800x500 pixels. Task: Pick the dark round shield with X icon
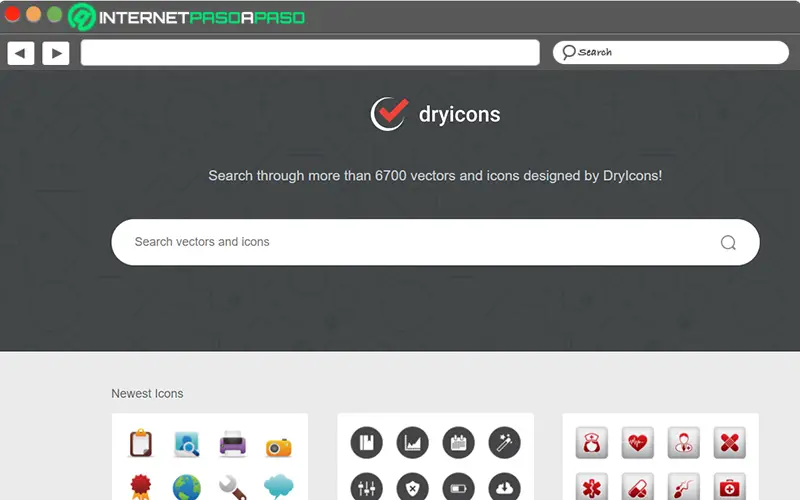click(412, 487)
